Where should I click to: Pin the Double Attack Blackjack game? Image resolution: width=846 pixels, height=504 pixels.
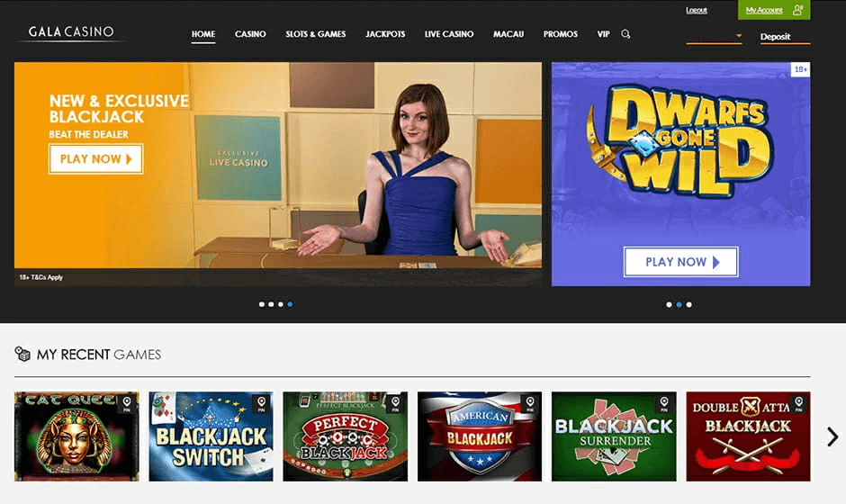(x=798, y=402)
